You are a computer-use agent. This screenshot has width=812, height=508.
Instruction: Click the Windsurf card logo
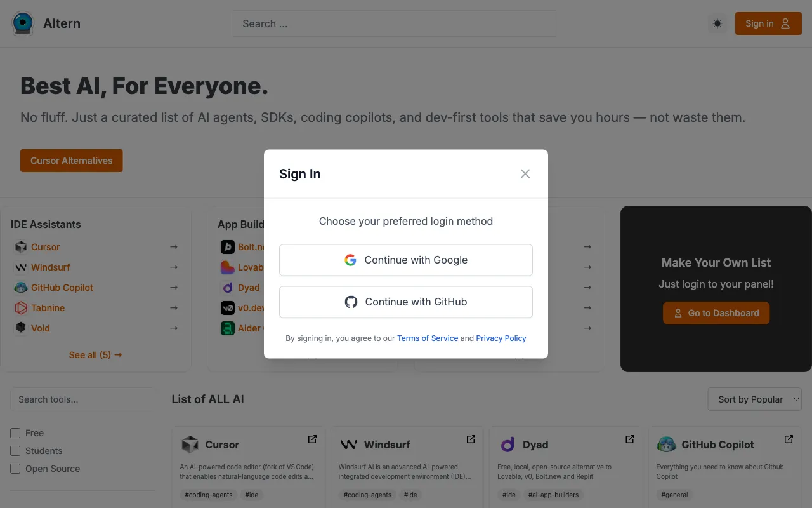point(348,444)
